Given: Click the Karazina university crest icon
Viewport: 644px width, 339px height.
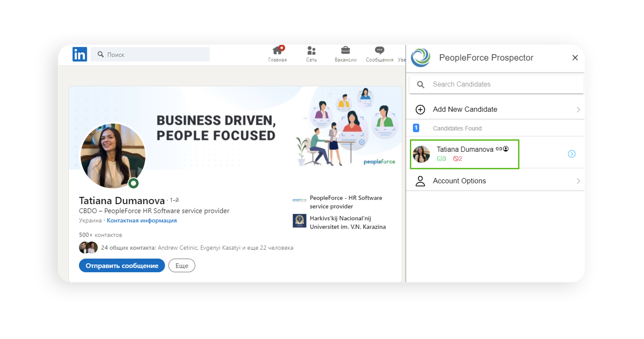Looking at the screenshot, I should pyautogui.click(x=299, y=221).
